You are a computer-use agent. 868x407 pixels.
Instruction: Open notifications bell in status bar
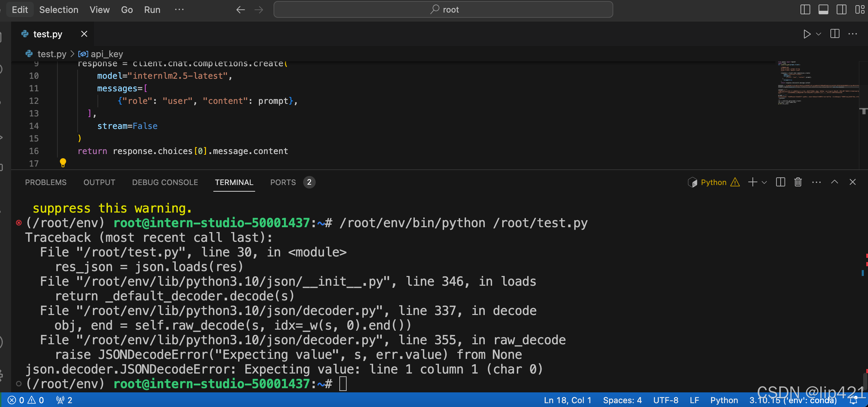pos(853,400)
